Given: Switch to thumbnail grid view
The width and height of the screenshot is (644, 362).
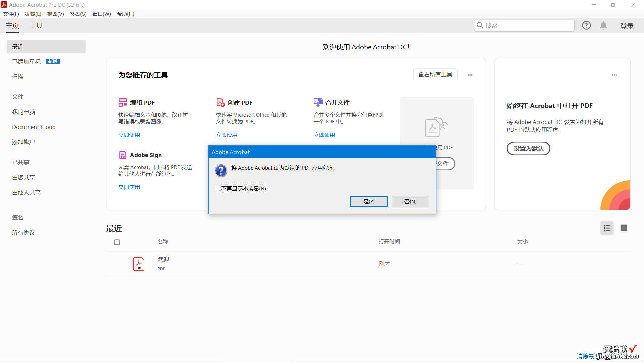Looking at the screenshot, I should (x=624, y=228).
